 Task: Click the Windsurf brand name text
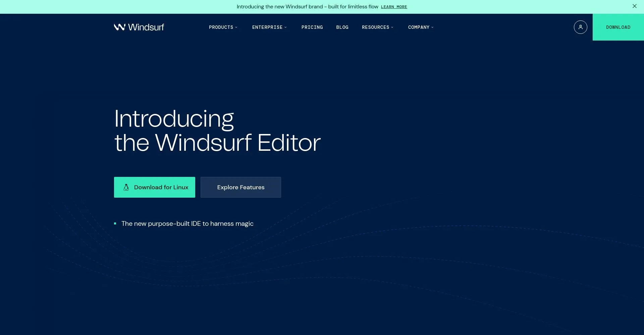[x=146, y=27]
